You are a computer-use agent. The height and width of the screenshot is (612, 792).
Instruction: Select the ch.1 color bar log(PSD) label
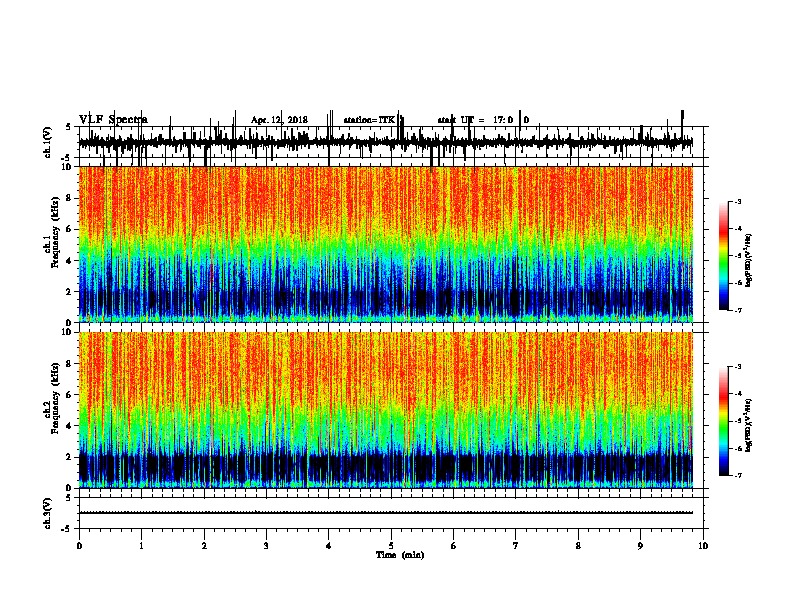749,261
